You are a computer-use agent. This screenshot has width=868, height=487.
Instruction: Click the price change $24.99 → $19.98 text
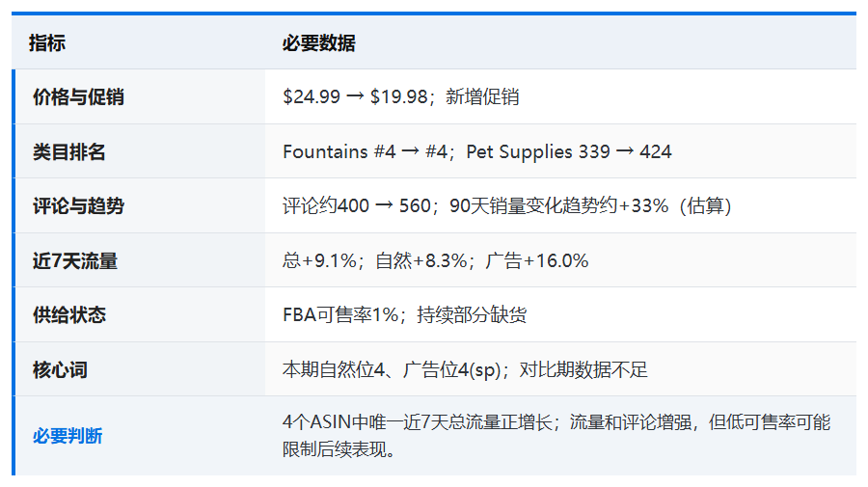355,96
